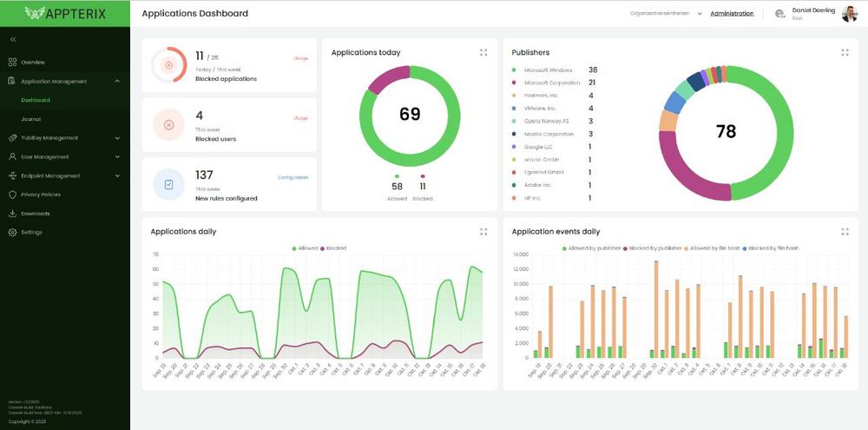Click the Downloads icon in the sidebar

pyautogui.click(x=12, y=214)
